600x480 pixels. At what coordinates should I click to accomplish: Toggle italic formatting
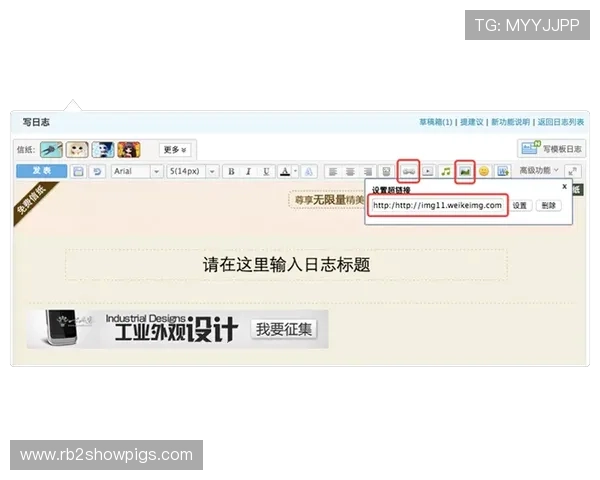click(x=248, y=171)
